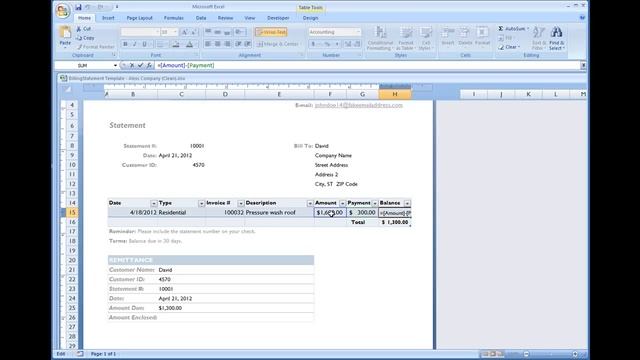The image size is (640, 360).
Task: Open Conditional Formatting menu
Action: [380, 38]
